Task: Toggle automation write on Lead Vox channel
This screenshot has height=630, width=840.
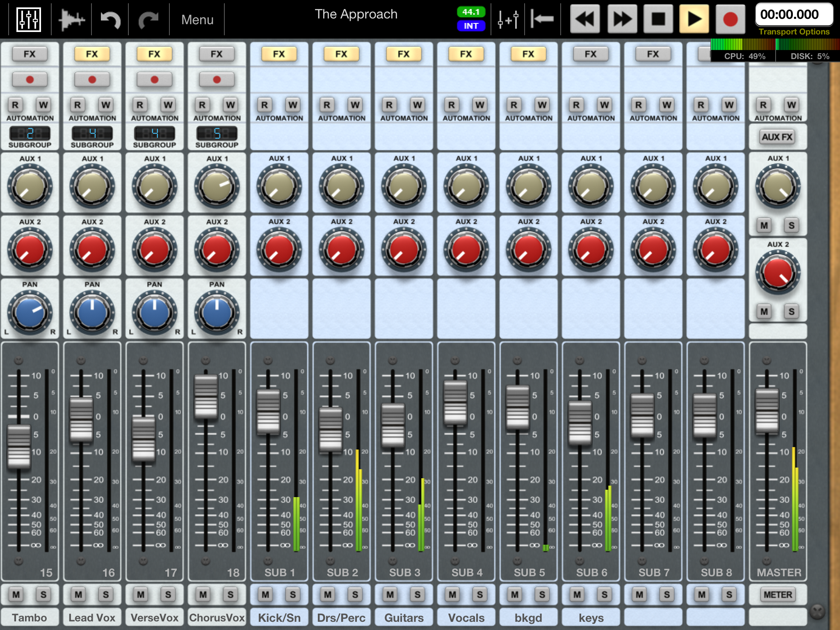Action: [106, 105]
